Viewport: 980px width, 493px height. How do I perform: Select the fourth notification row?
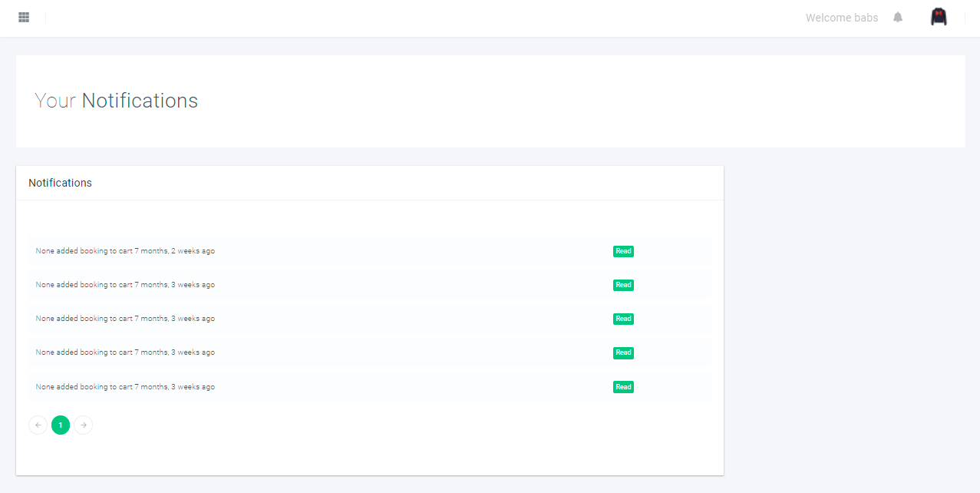124,352
